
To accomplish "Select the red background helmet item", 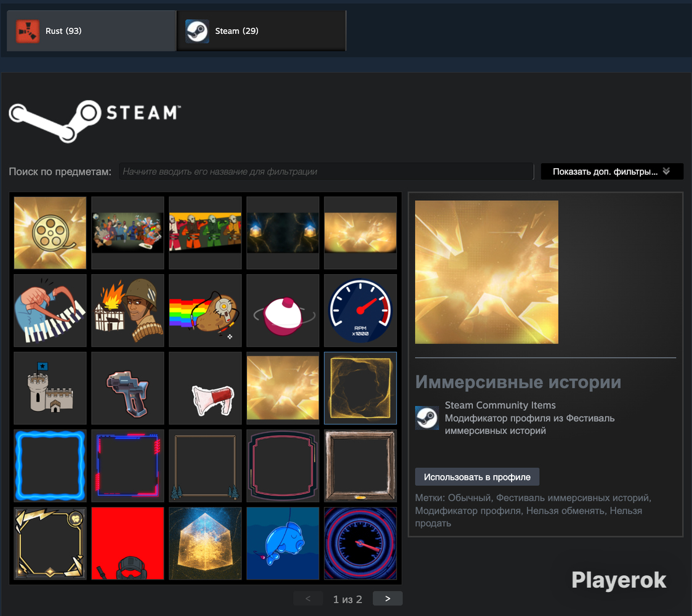I will point(127,543).
